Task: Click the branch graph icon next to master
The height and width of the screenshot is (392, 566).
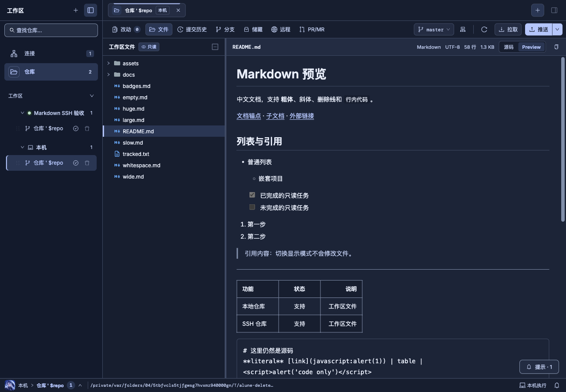Action: (463, 29)
